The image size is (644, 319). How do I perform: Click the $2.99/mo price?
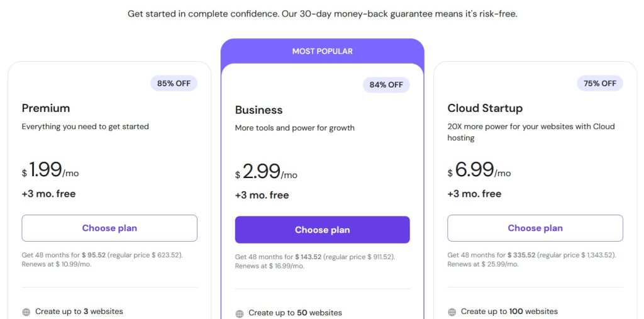coord(266,172)
